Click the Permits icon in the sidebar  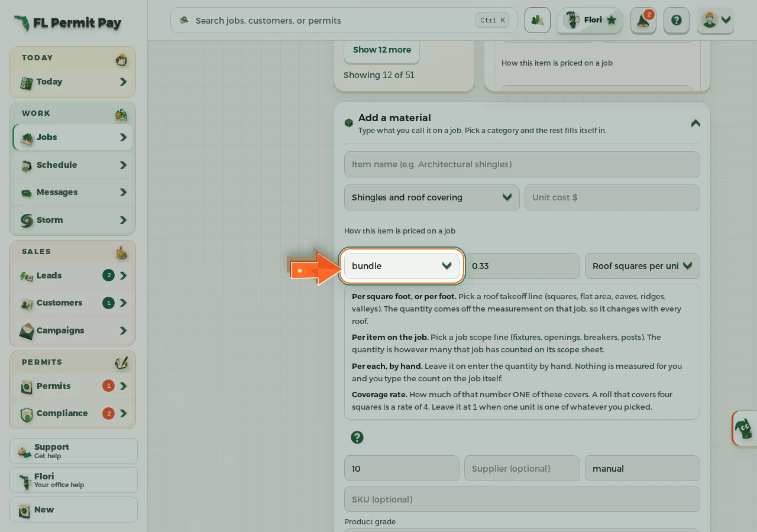27,387
